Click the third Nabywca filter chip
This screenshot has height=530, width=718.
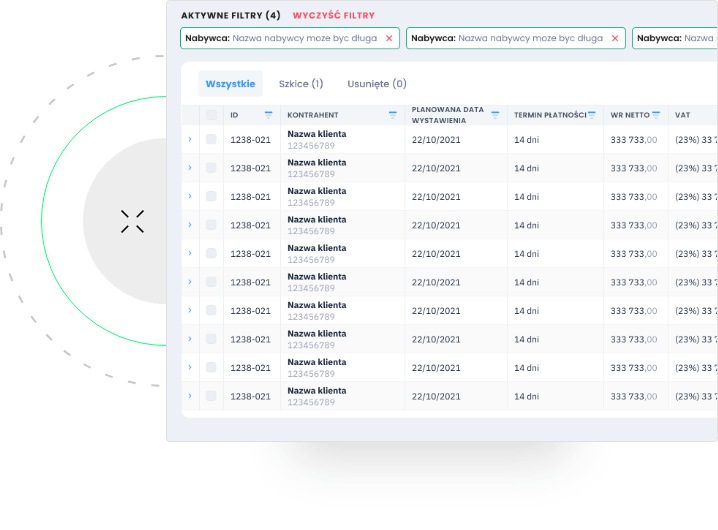click(x=675, y=38)
